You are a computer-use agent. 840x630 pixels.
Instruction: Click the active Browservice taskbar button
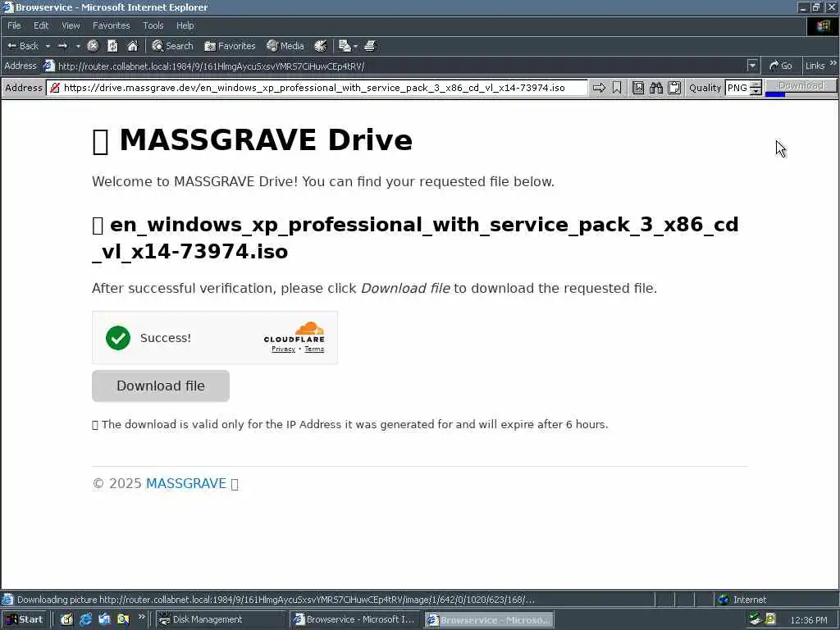click(489, 620)
